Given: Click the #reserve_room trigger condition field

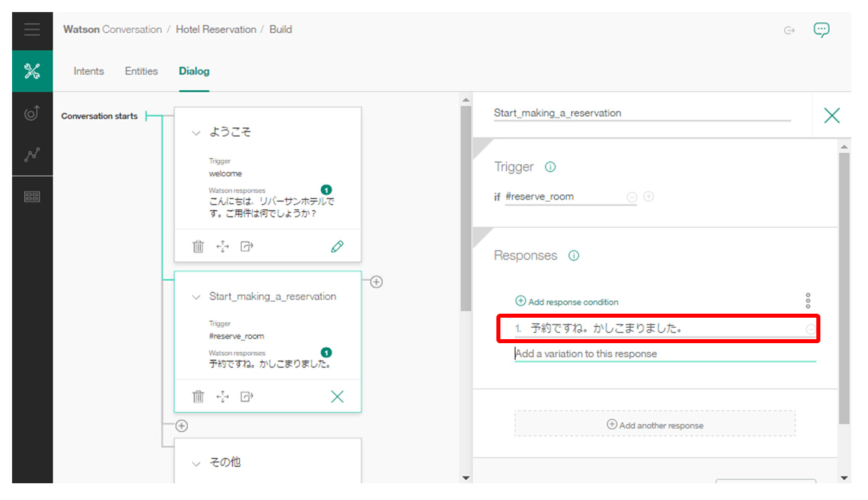Looking at the screenshot, I should tap(570, 197).
